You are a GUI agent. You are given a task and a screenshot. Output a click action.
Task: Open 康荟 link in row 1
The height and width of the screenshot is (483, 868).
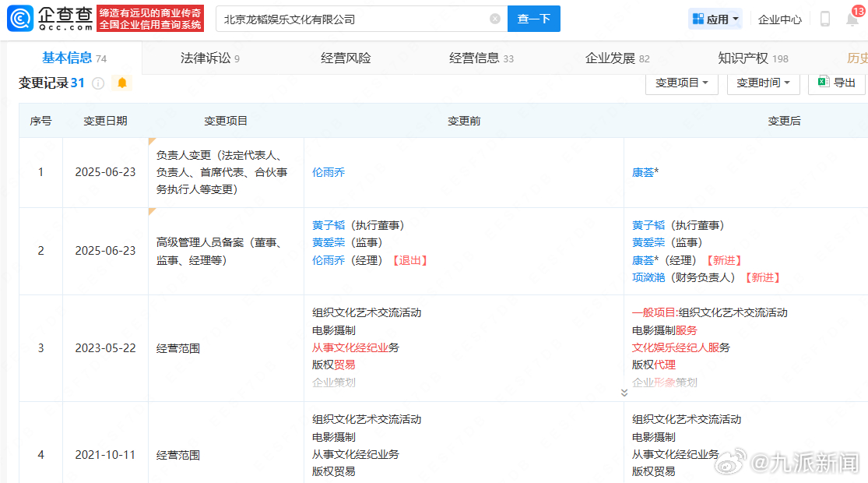643,172
